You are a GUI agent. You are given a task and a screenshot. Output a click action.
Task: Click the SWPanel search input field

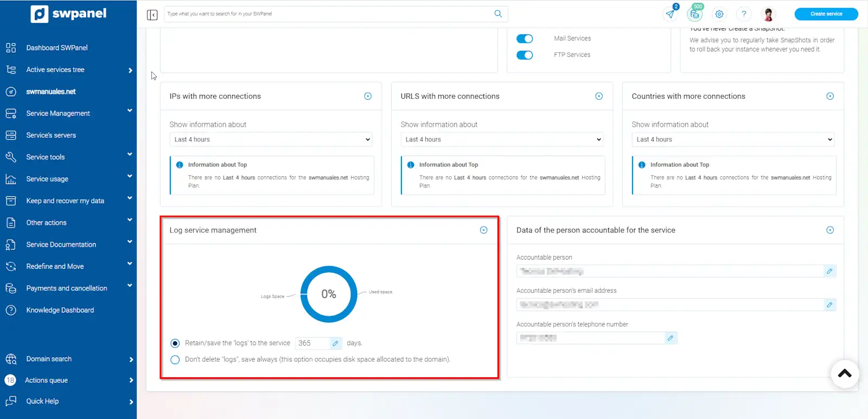coord(325,14)
